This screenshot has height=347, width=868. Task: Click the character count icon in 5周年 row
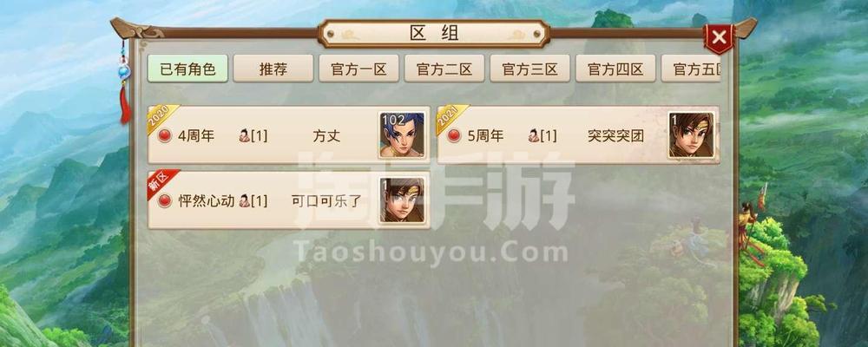(x=534, y=135)
